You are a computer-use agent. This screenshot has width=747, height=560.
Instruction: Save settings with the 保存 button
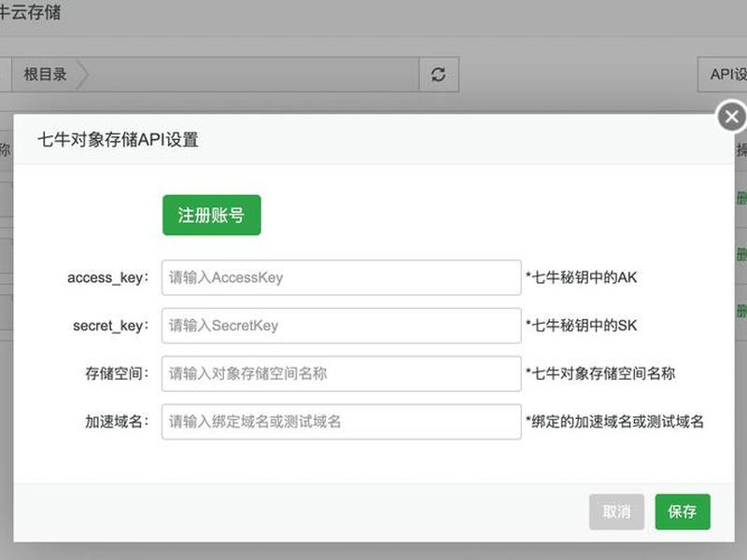point(683,511)
